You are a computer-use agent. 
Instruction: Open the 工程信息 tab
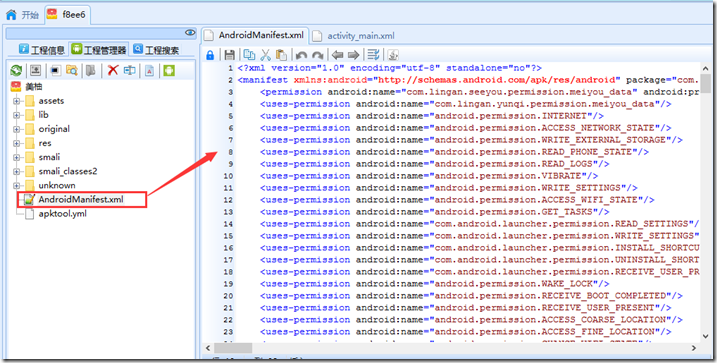(x=42, y=49)
